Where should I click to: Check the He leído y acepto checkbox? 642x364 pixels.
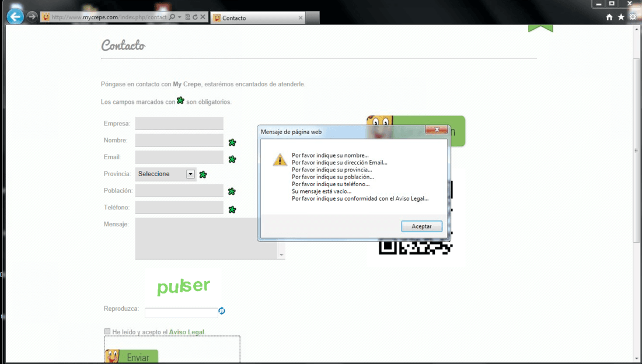tap(107, 331)
